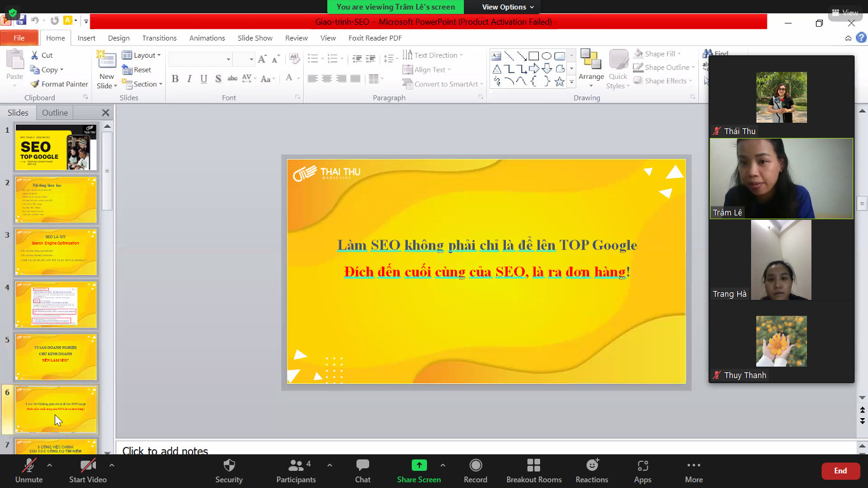Image resolution: width=868 pixels, height=488 pixels.
Task: Switch to the Design ribbon tab
Action: pyautogui.click(x=119, y=38)
